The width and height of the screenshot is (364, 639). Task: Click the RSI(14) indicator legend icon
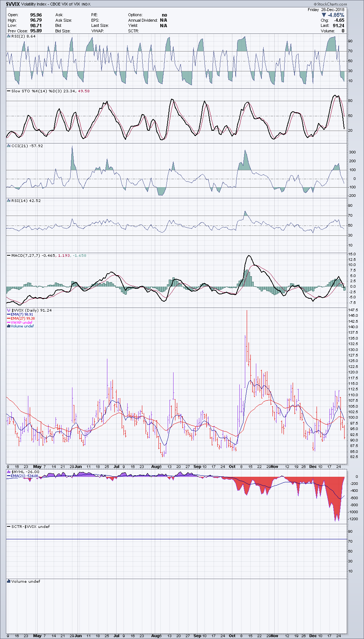[9, 201]
